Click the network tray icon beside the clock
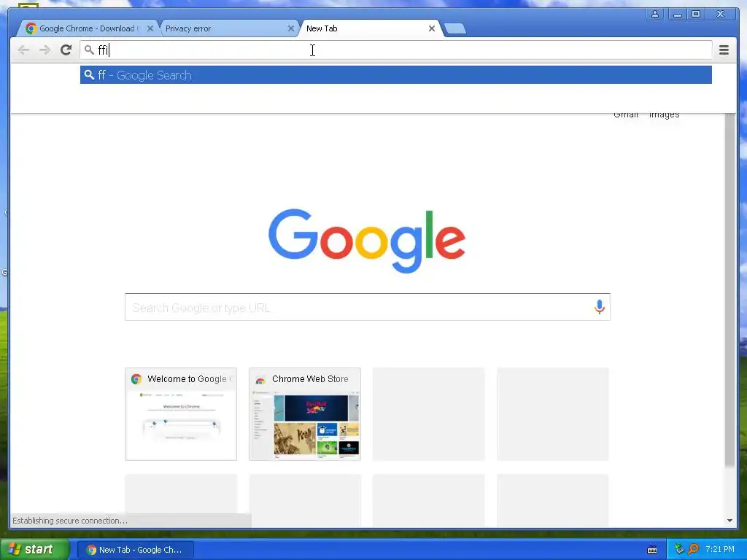 point(679,549)
